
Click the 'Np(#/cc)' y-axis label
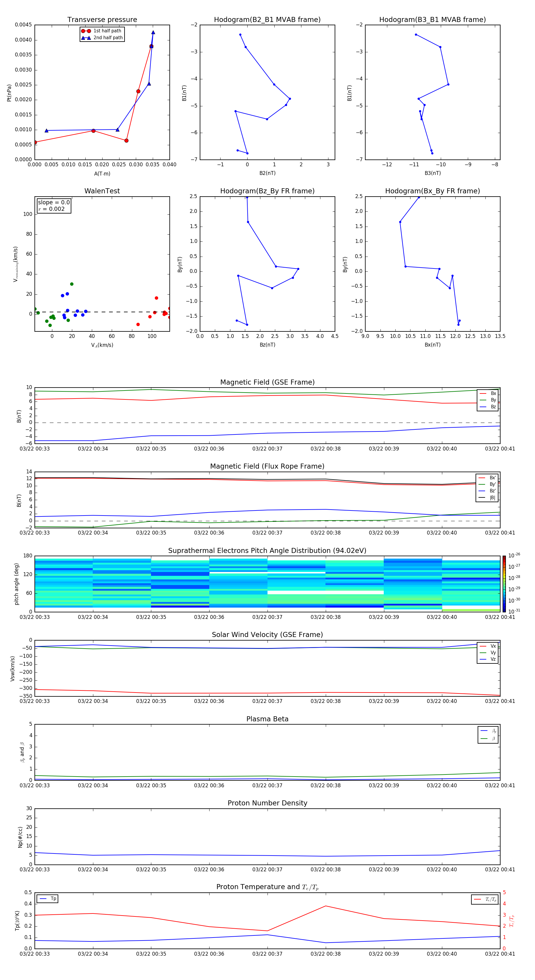tap(20, 837)
